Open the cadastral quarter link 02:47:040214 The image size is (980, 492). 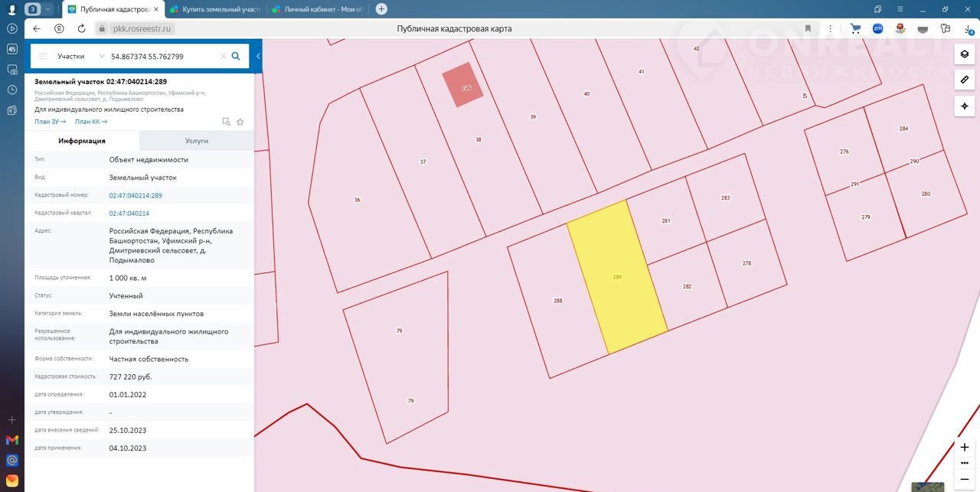129,213
